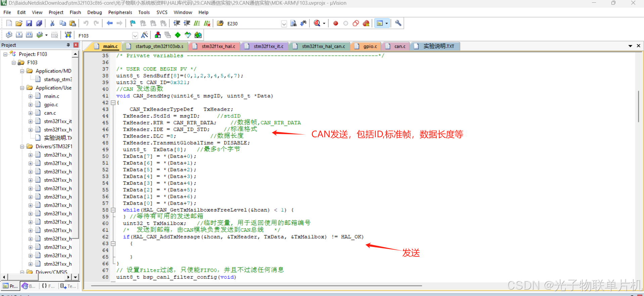644x296 pixels.
Task: Show the Books panel tab
Action: click(29, 286)
